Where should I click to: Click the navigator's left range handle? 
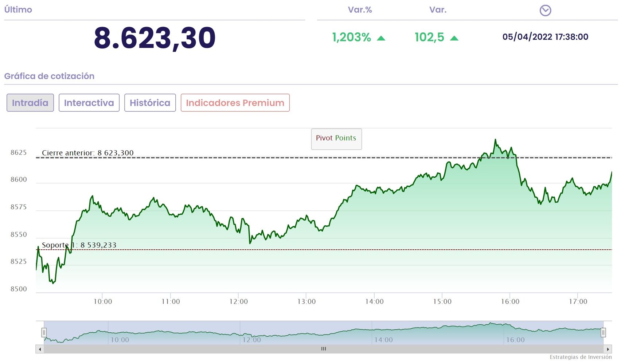tap(44, 332)
